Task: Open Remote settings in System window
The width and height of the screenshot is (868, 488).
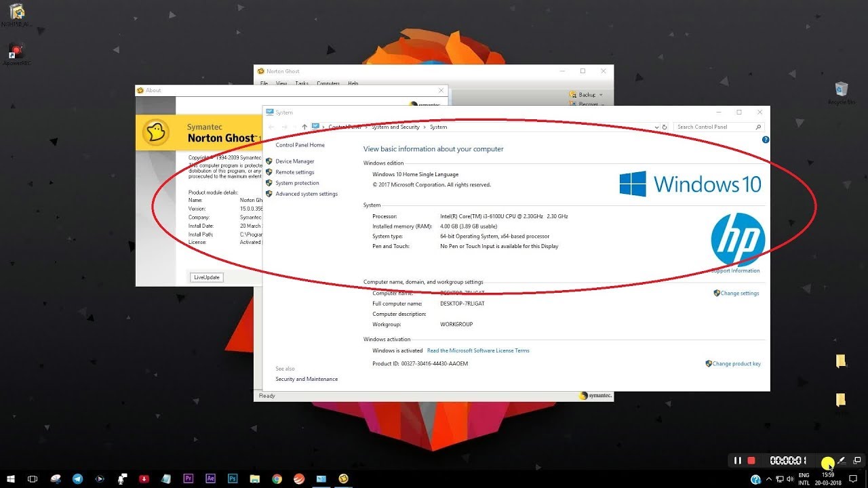Action: click(295, 171)
